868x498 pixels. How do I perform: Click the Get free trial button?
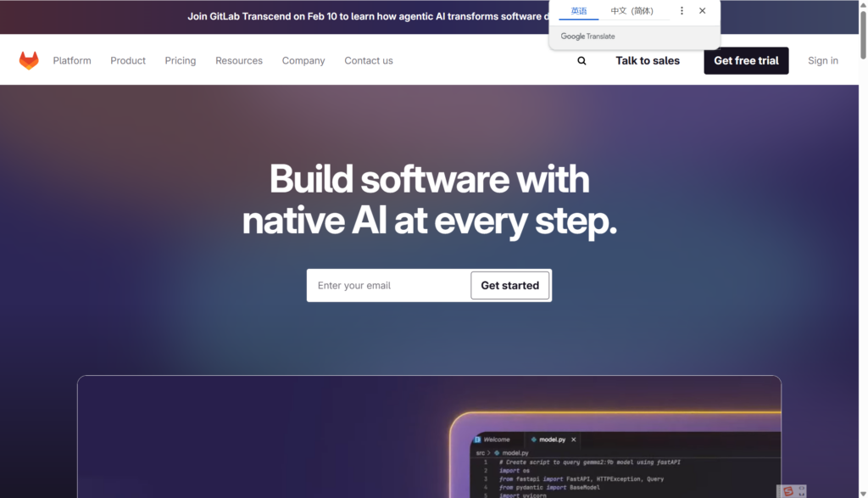(746, 60)
